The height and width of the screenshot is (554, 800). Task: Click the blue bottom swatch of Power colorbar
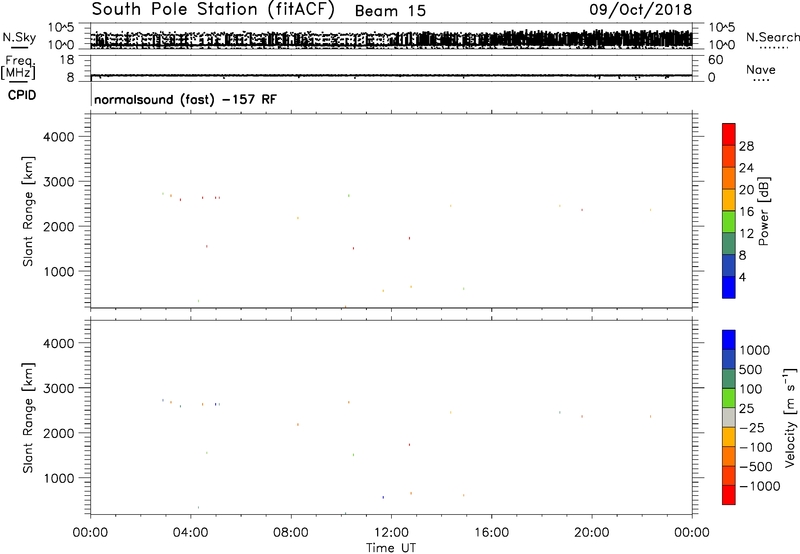tap(728, 287)
